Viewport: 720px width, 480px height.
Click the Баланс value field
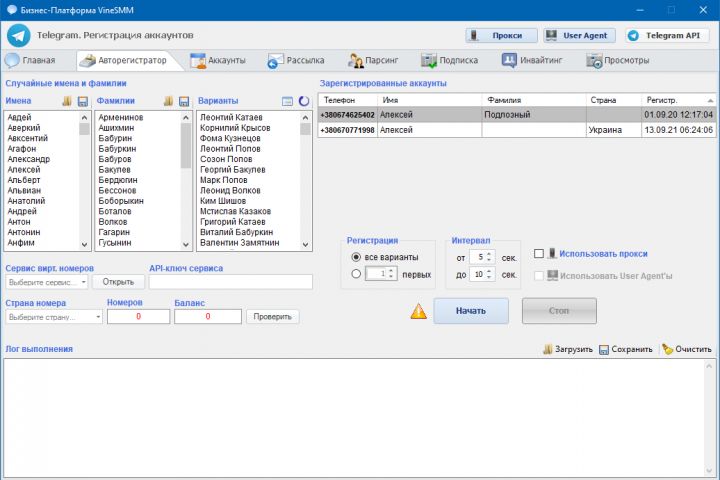click(208, 316)
